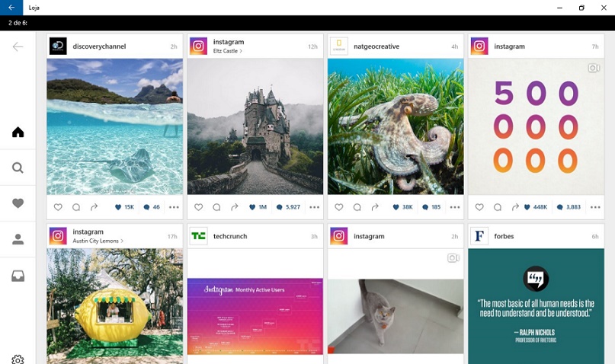Open the Home feed in sidebar
The image size is (615, 364).
[18, 133]
